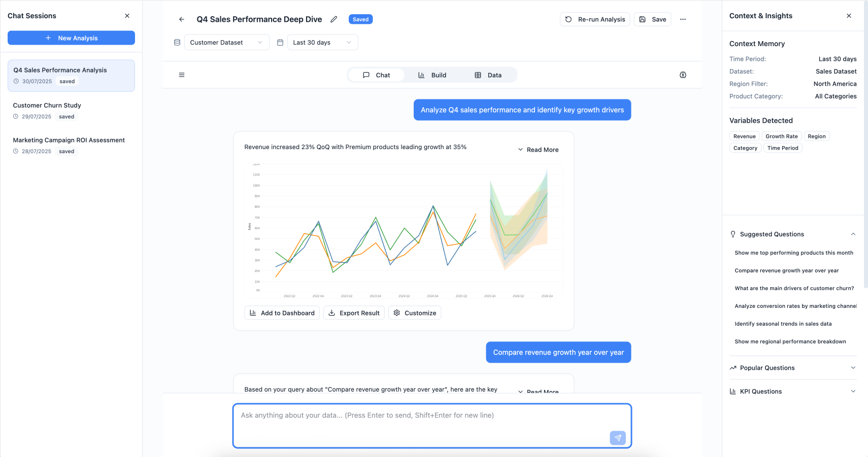Screen dimensions: 868x457
Task: Close the Chat Sessions panel
Action: 127,16
